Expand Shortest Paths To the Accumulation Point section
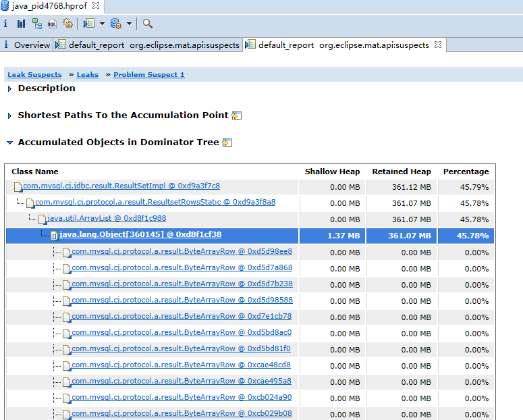 9,116
